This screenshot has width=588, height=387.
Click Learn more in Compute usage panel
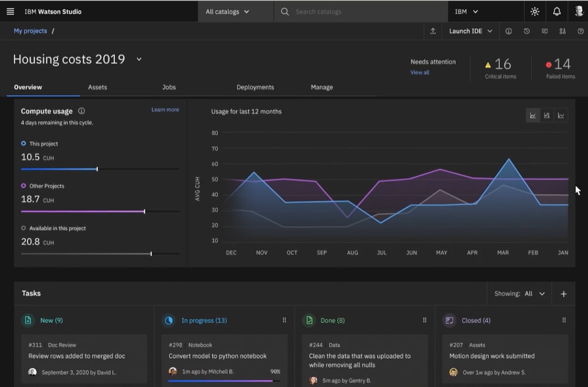click(x=165, y=109)
